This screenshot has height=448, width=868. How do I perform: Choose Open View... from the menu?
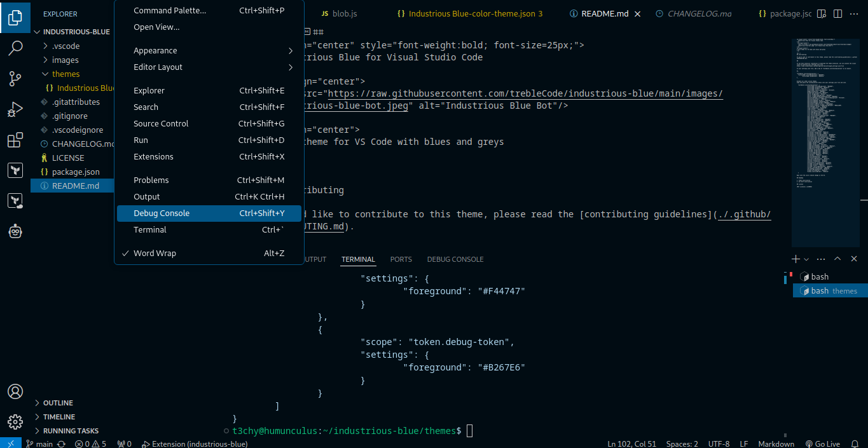point(209,27)
